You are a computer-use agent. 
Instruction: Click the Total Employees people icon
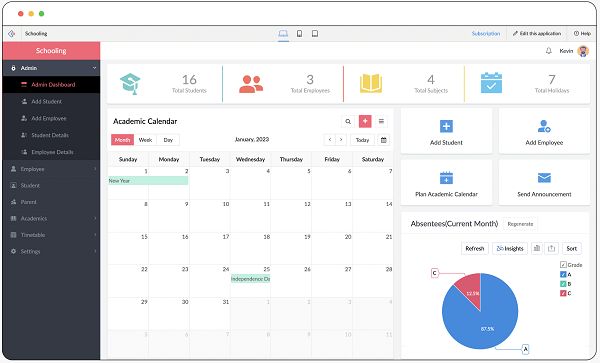[x=251, y=84]
